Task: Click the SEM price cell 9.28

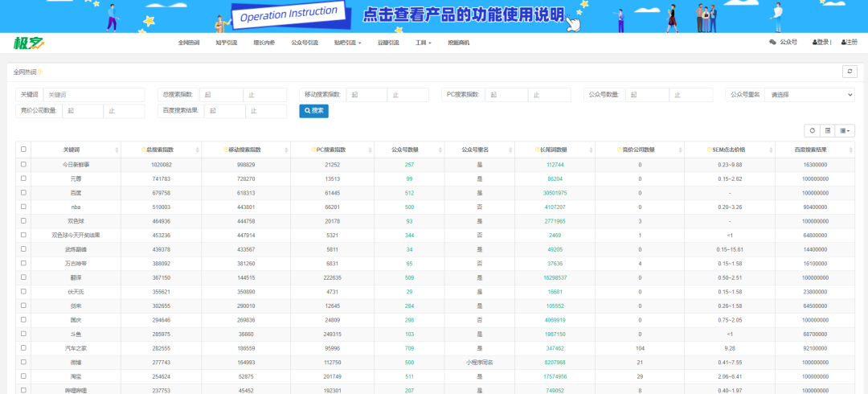Action: tap(730, 348)
